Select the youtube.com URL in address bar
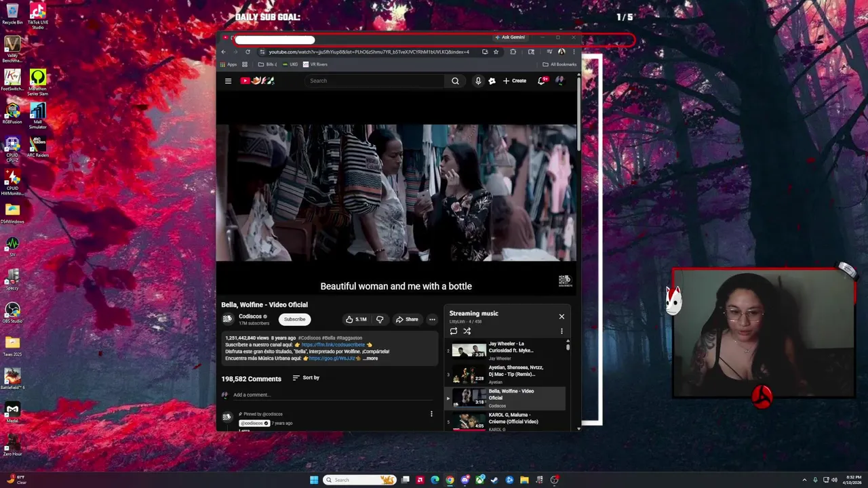 369,52
